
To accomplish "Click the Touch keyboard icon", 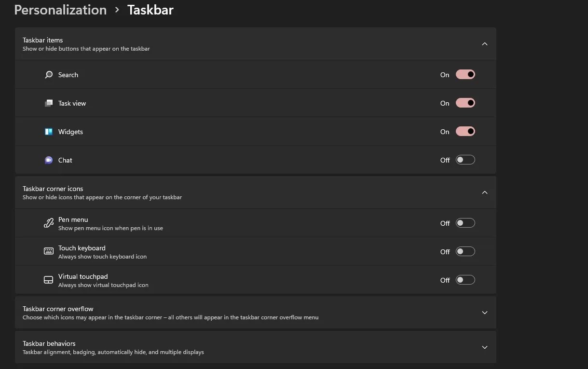I will pos(48,251).
